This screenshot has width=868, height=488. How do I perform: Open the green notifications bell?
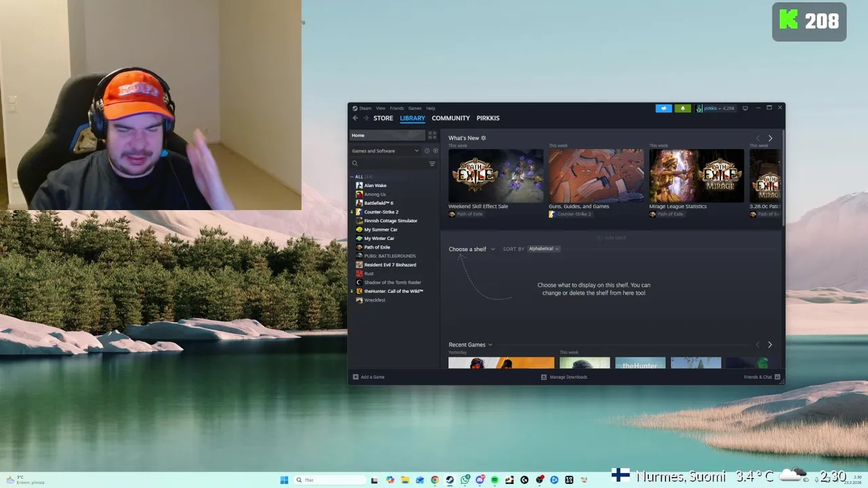(x=683, y=108)
